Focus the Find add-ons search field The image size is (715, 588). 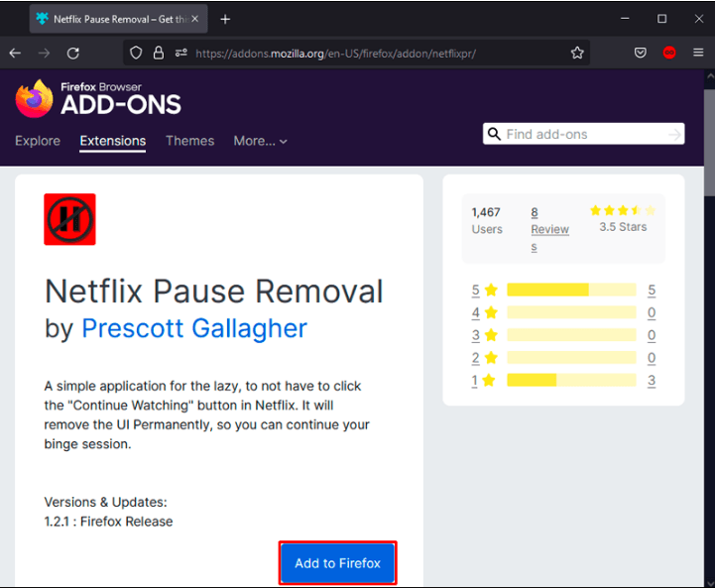pyautogui.click(x=584, y=134)
